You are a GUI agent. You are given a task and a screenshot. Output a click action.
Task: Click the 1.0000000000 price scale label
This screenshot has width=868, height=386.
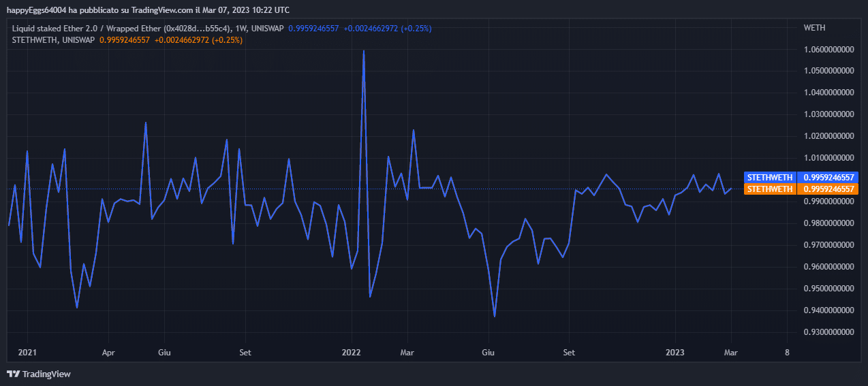[x=828, y=180]
